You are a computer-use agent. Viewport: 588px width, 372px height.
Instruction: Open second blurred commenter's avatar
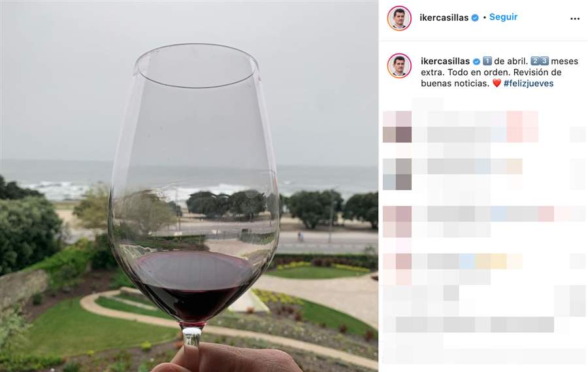click(x=397, y=174)
